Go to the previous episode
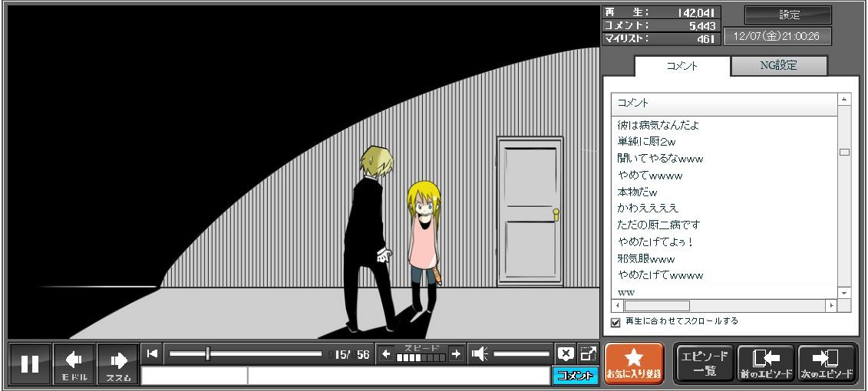This screenshot has width=868, height=391. tap(765, 363)
